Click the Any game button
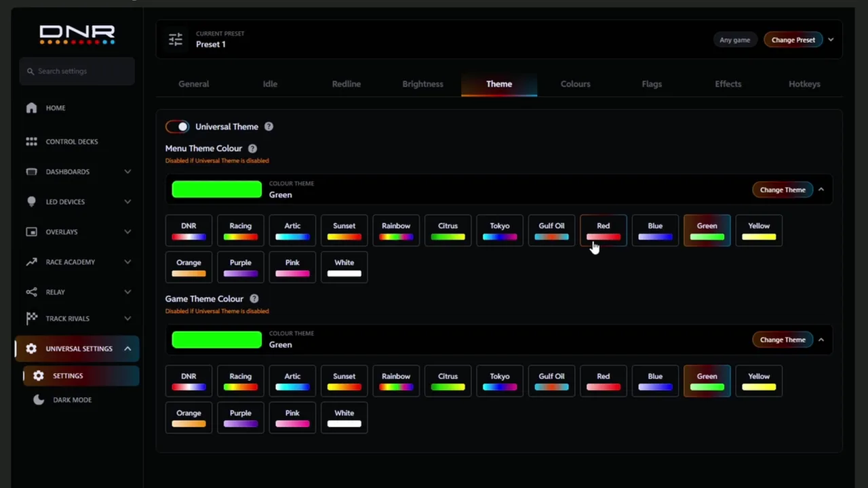Screen dimensions: 868x488 tap(735, 40)
